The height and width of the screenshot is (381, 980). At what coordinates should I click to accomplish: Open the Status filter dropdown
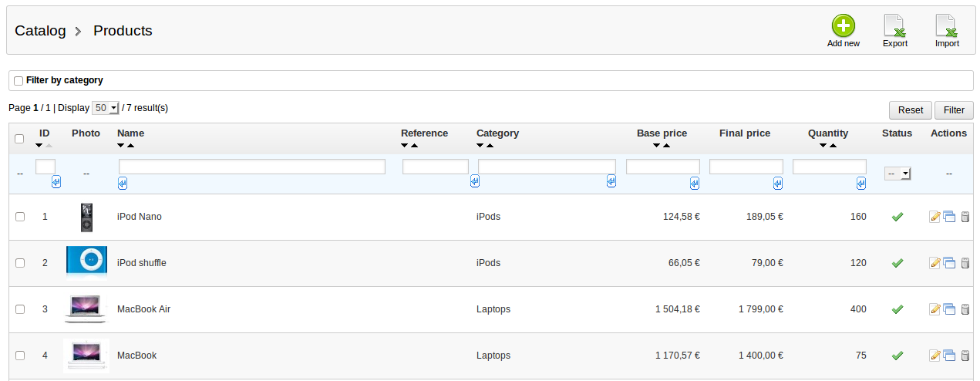(x=897, y=174)
